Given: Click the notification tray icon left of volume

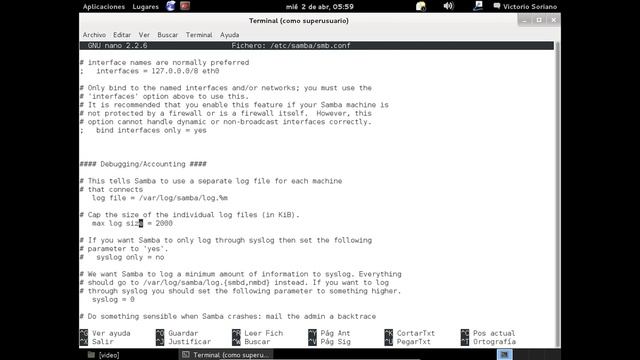Looking at the screenshot, I should (421, 6).
